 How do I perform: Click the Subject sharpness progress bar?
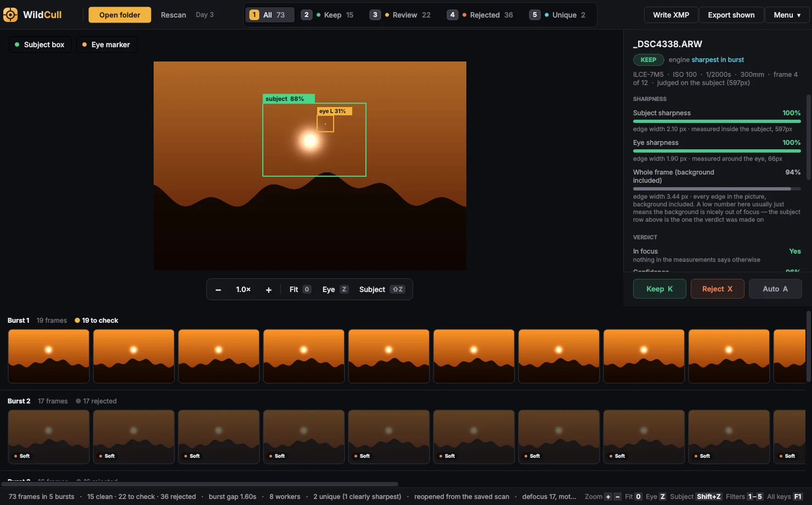coord(717,121)
